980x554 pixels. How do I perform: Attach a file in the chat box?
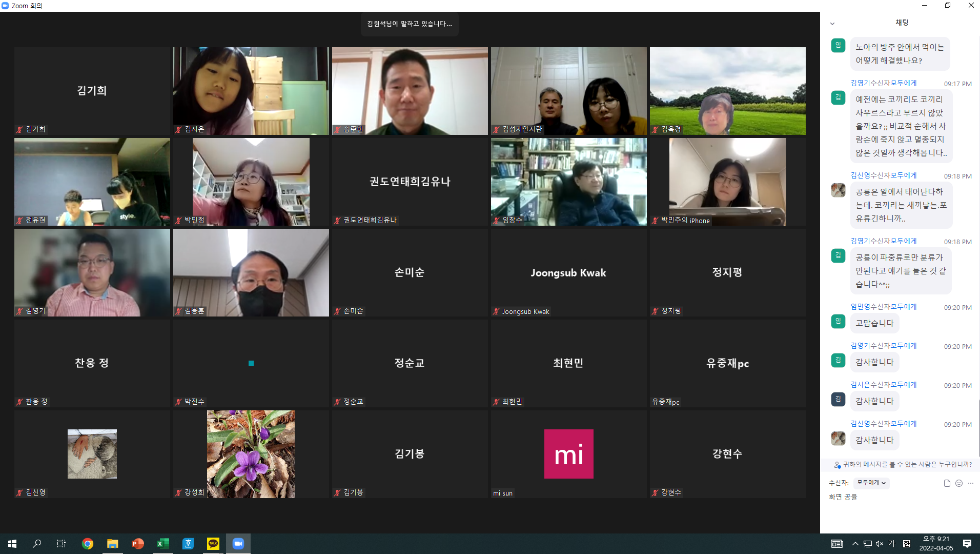pos(947,483)
